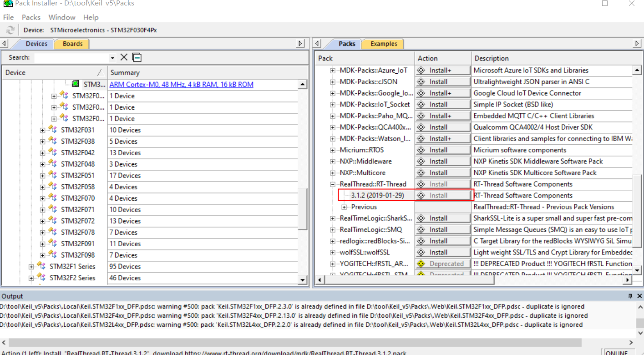Click install icon for NXP::Multicore
The width and height of the screenshot is (644, 355).
(x=421, y=173)
